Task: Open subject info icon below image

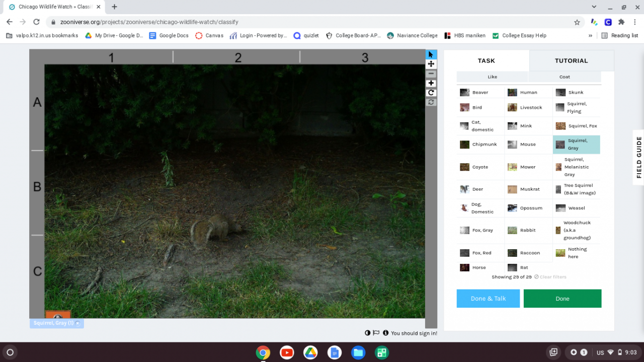Action: click(x=385, y=333)
